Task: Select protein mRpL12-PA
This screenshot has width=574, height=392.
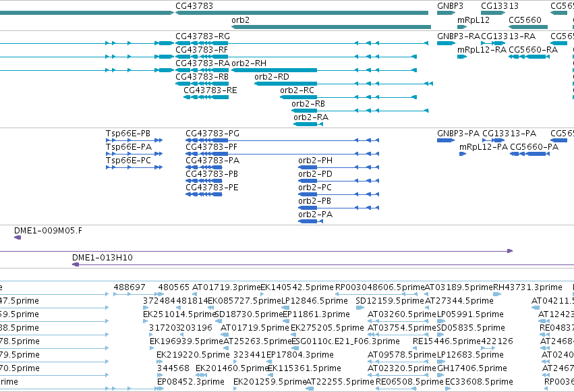Action: click(x=463, y=154)
